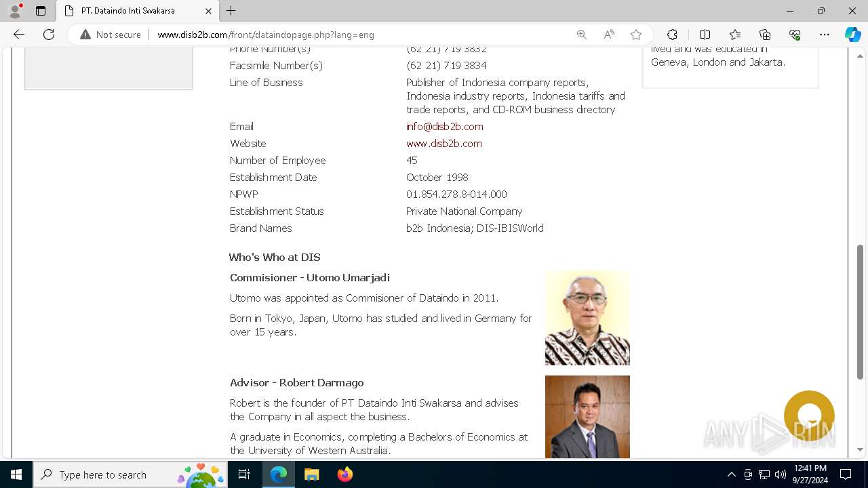Click the Robert Darmago portrait photo

coord(587,417)
